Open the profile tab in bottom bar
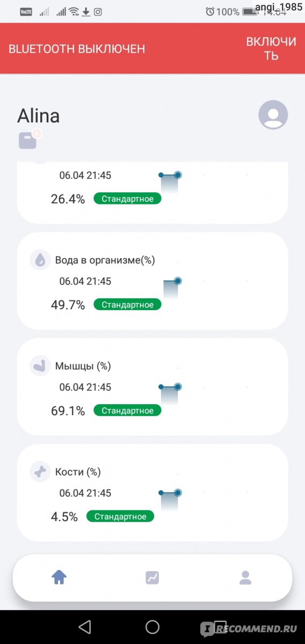This screenshot has height=644, width=305. click(x=245, y=577)
